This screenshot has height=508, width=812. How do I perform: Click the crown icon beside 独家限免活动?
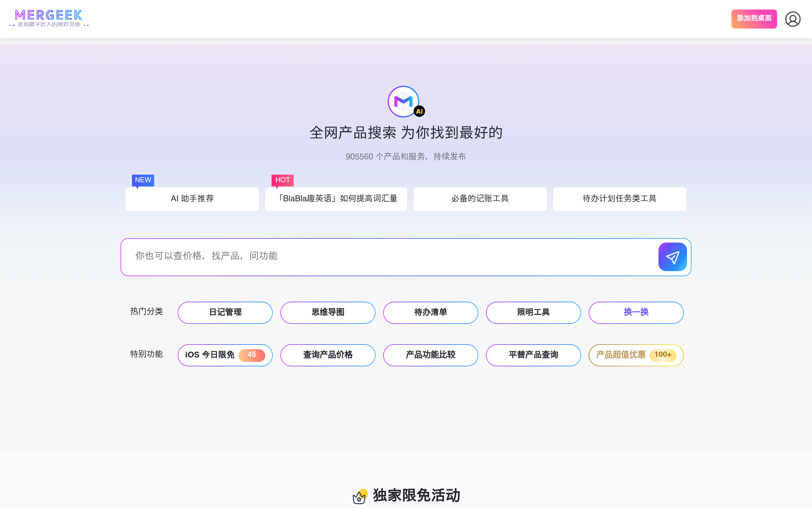[360, 496]
